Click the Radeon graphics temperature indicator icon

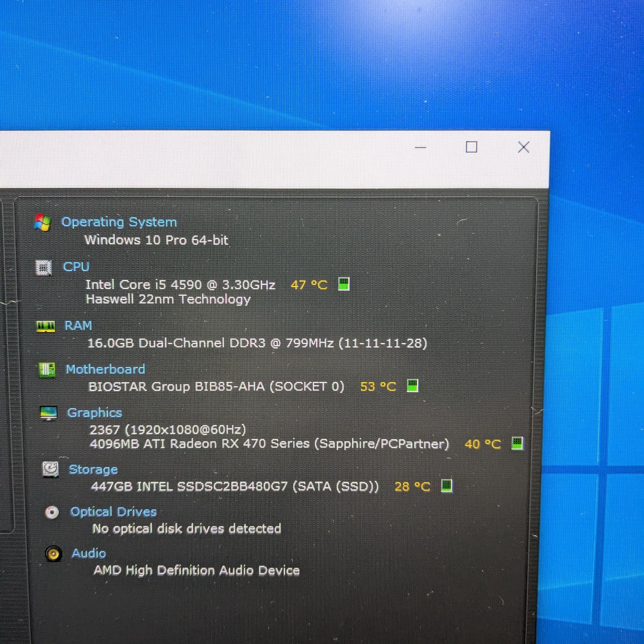[517, 443]
